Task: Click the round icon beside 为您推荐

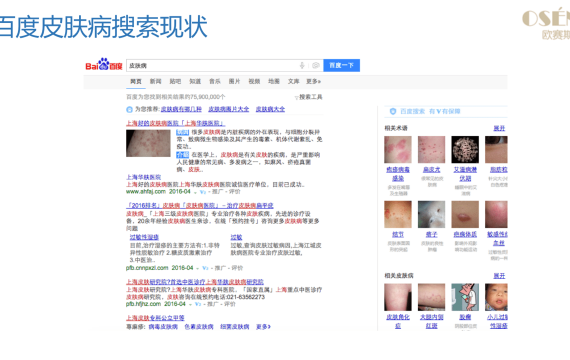Action: tap(129, 109)
